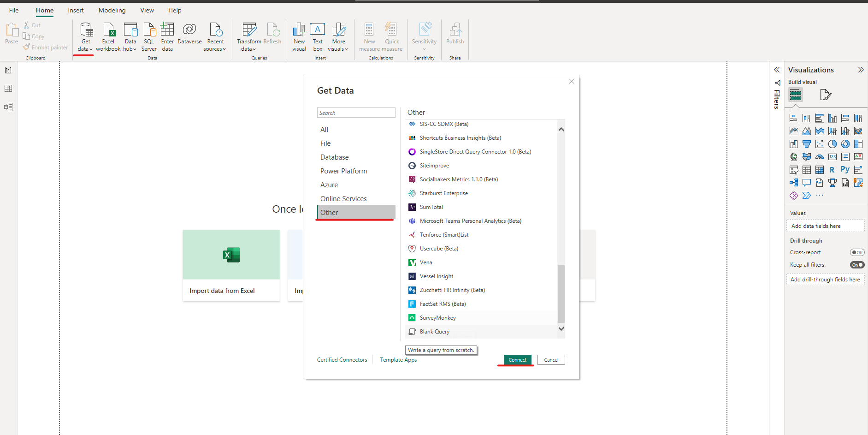This screenshot has width=868, height=435.
Task: Click the Search box in Get Data
Action: [x=356, y=113]
